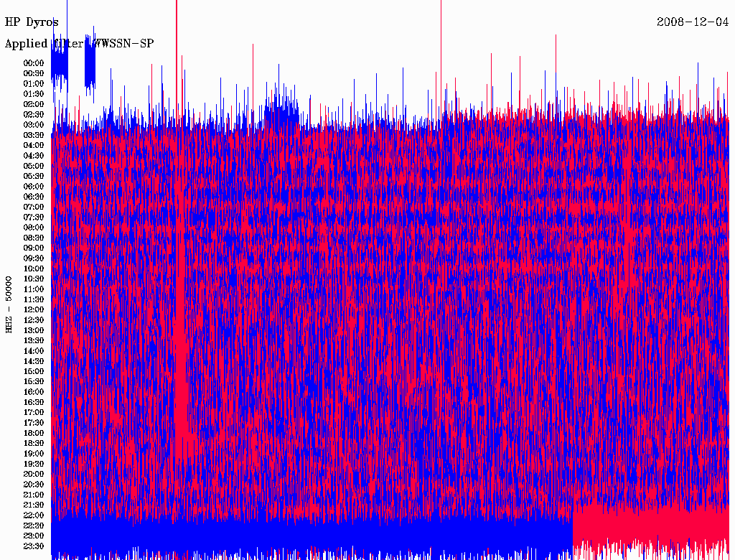Click the 12:00 time row label
The width and height of the screenshot is (735, 560).
34,310
